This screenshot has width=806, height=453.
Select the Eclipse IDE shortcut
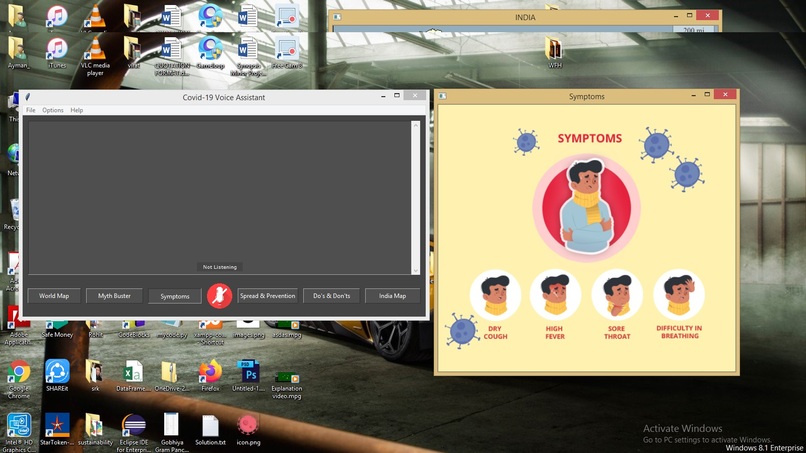133,432
